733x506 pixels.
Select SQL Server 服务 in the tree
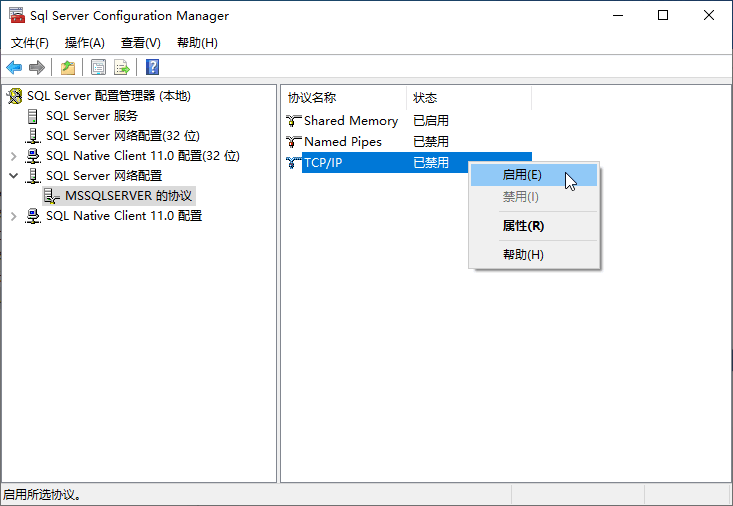[92, 116]
